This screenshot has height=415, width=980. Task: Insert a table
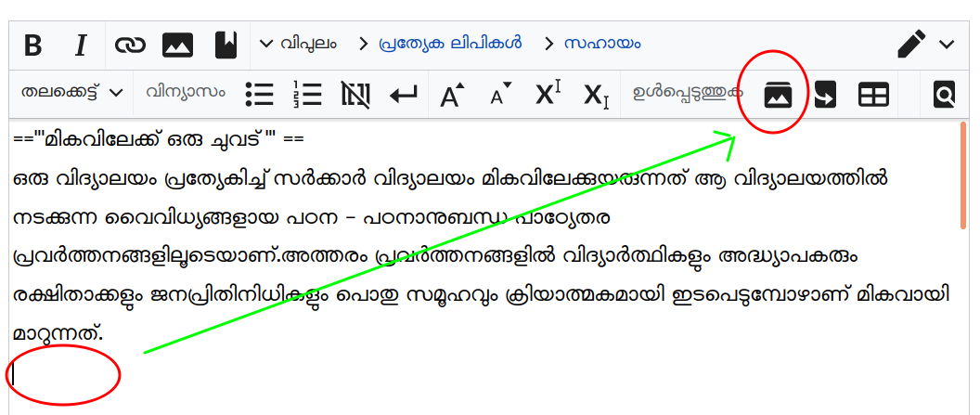[x=873, y=94]
